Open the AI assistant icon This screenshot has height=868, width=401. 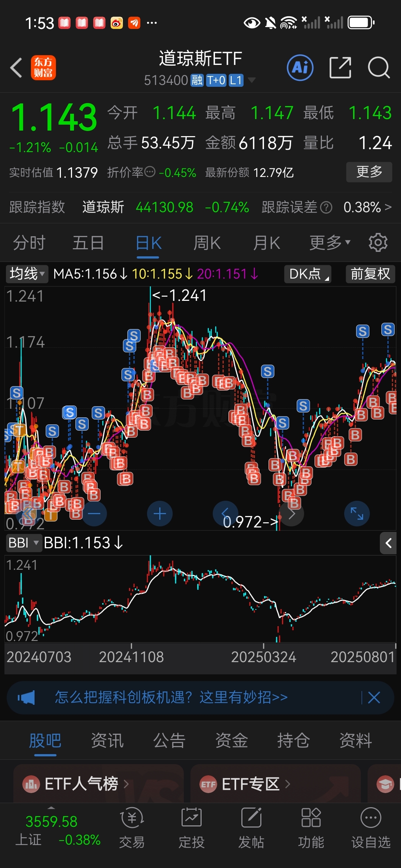pos(300,68)
